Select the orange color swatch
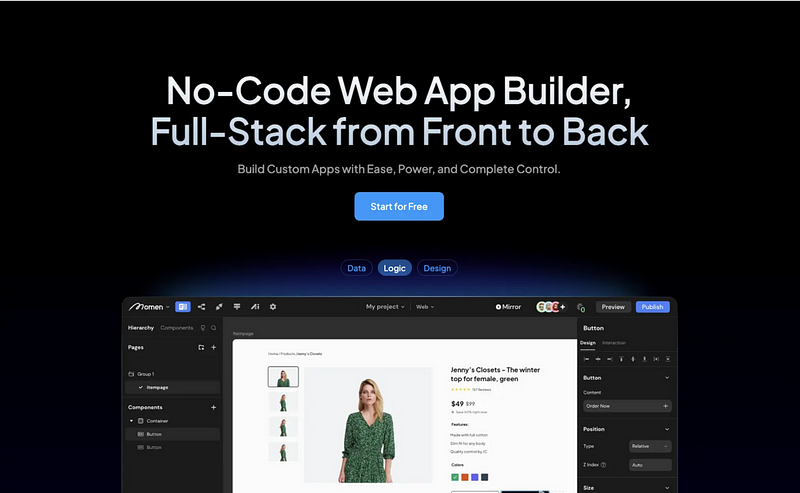Screen dimensions: 800x493 465,477
